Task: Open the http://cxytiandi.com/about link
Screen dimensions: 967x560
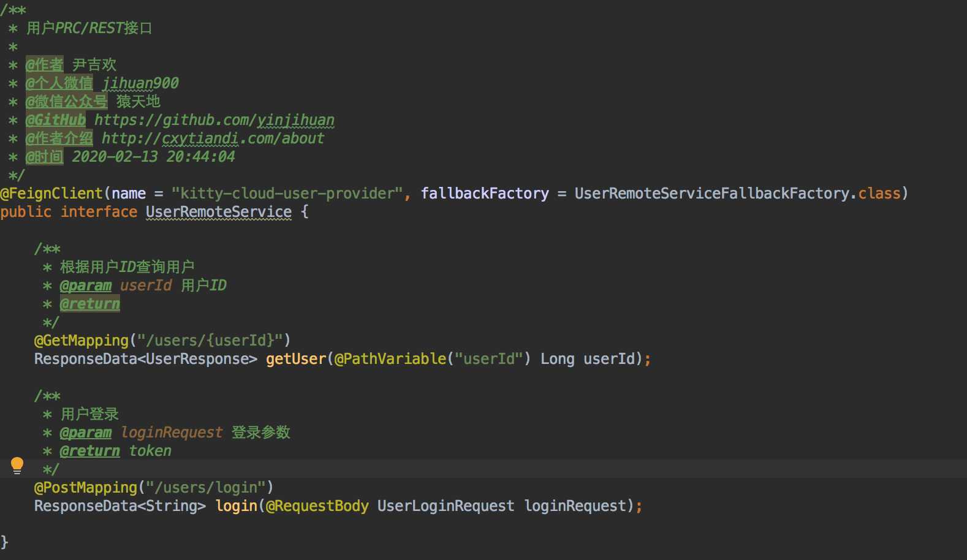Action: tap(213, 138)
